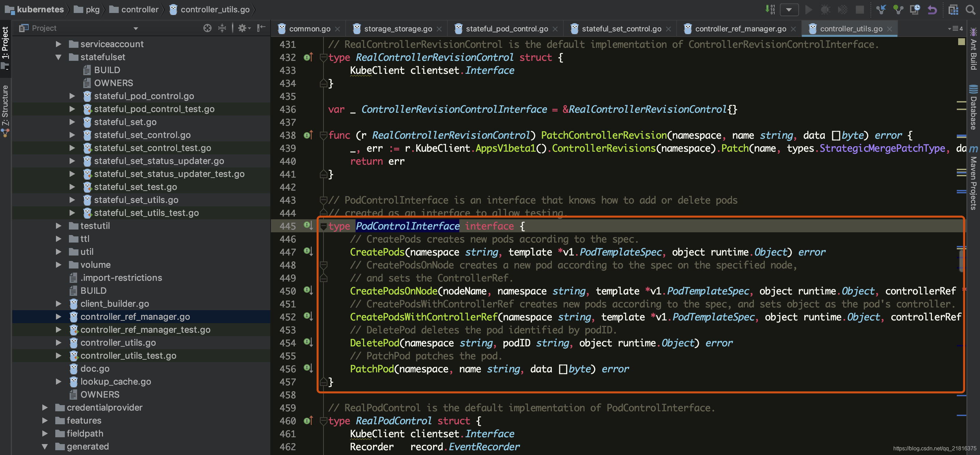The height and width of the screenshot is (455, 980).
Task: Select the .import-restrictions file
Action: coord(121,278)
